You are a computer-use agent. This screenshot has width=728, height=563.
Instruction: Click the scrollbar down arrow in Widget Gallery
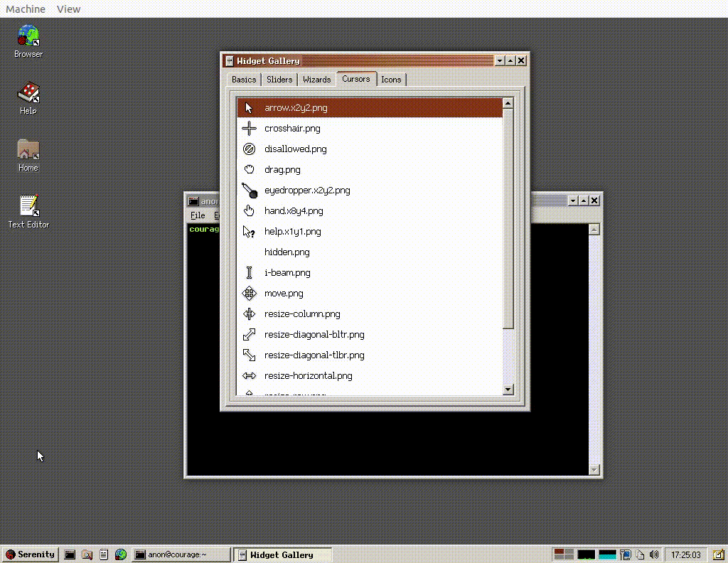click(508, 390)
